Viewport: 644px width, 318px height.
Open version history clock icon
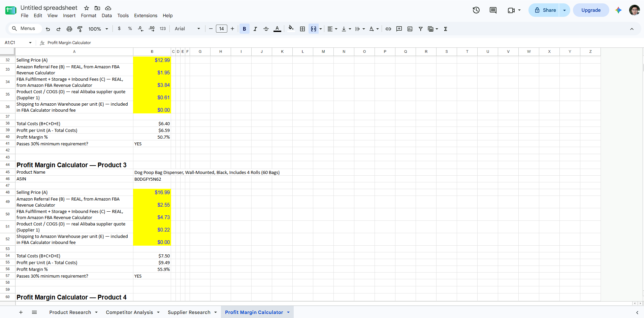476,10
